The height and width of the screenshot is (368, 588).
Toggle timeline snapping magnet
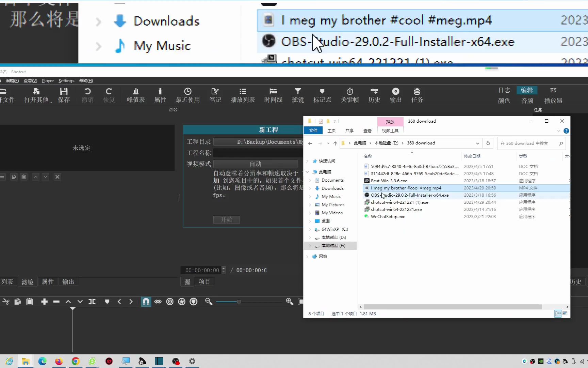[146, 302]
